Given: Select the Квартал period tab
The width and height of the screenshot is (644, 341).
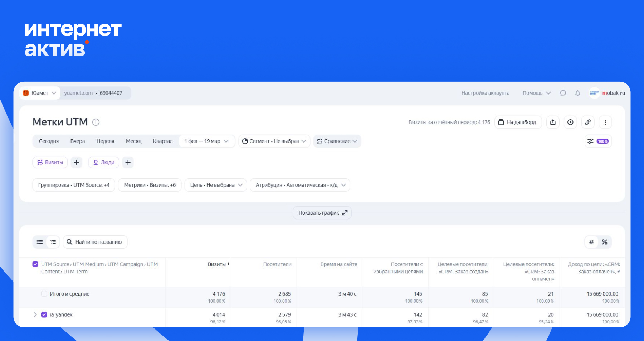Looking at the screenshot, I should tap(163, 141).
